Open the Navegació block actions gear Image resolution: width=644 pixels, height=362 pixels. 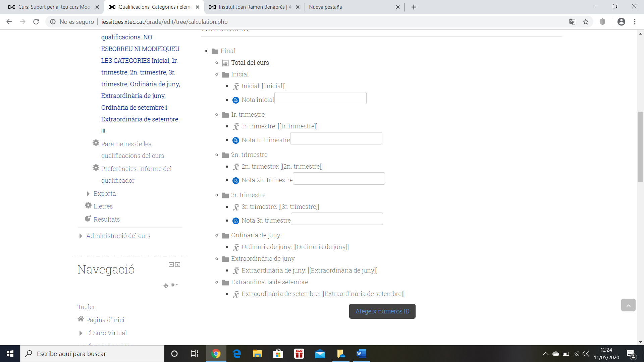point(174,285)
